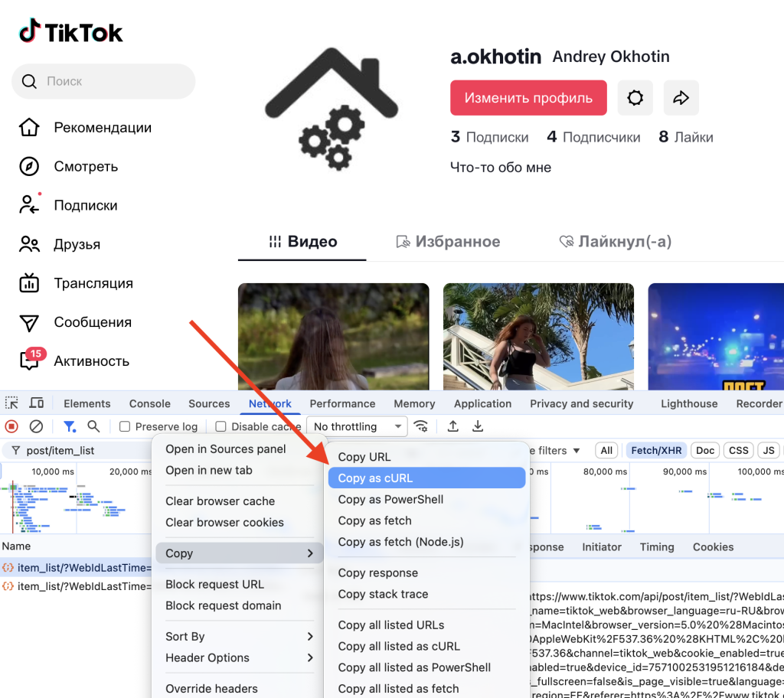Open network search with magnifier icon
This screenshot has height=698, width=784.
93,427
